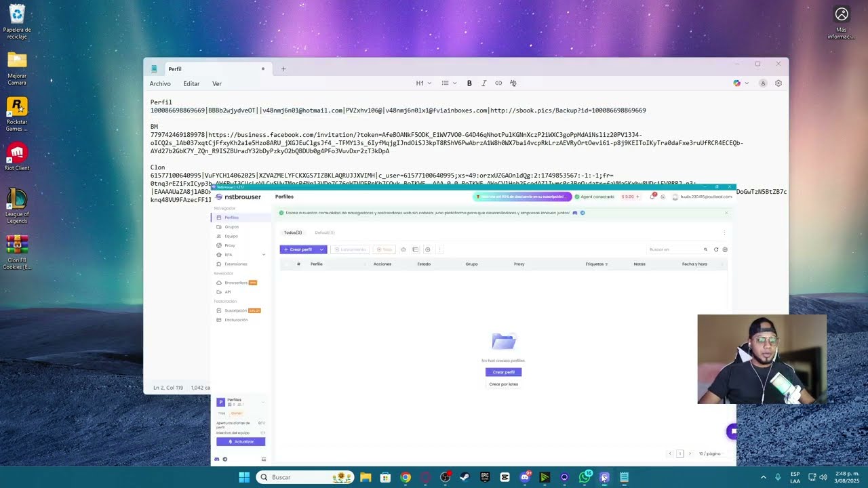Open the Papelera de reciclaje desktop icon
This screenshot has height=488, width=868.
point(17,22)
